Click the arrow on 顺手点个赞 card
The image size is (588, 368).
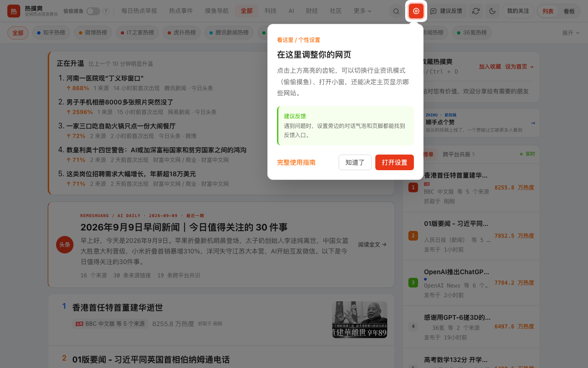tap(533, 123)
